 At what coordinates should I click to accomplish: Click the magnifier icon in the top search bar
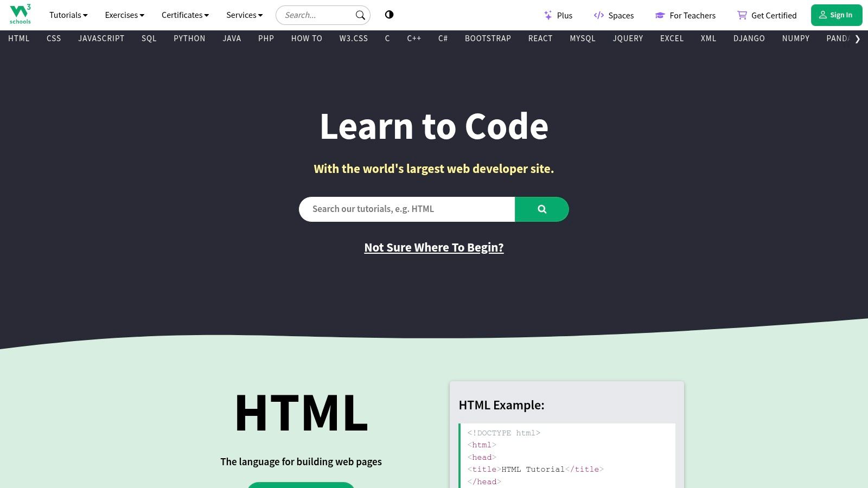pyautogui.click(x=360, y=15)
